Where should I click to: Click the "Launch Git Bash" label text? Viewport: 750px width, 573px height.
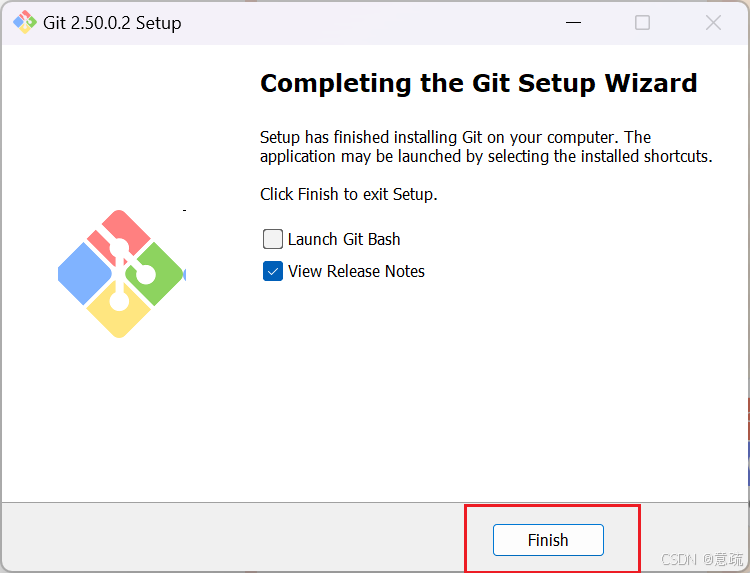[x=344, y=239]
